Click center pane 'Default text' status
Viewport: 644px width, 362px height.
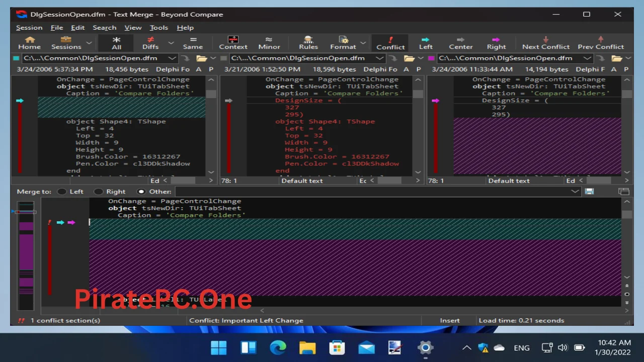(x=302, y=180)
